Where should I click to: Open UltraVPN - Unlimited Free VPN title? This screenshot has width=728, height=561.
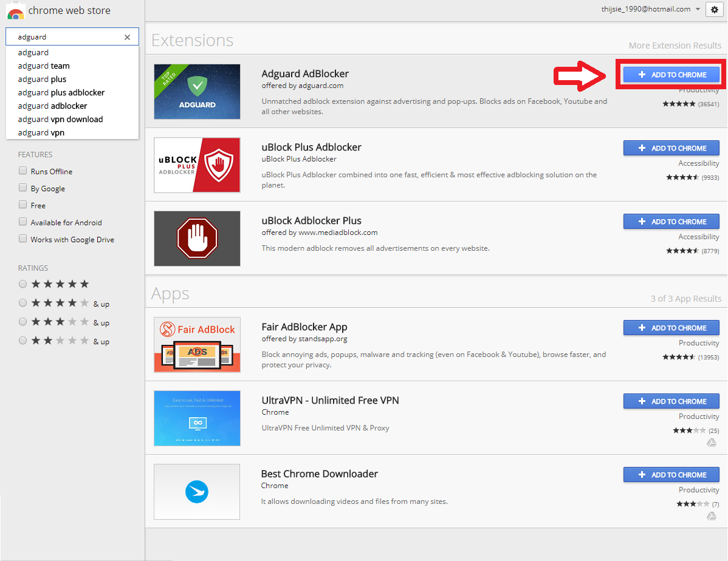[x=330, y=400]
